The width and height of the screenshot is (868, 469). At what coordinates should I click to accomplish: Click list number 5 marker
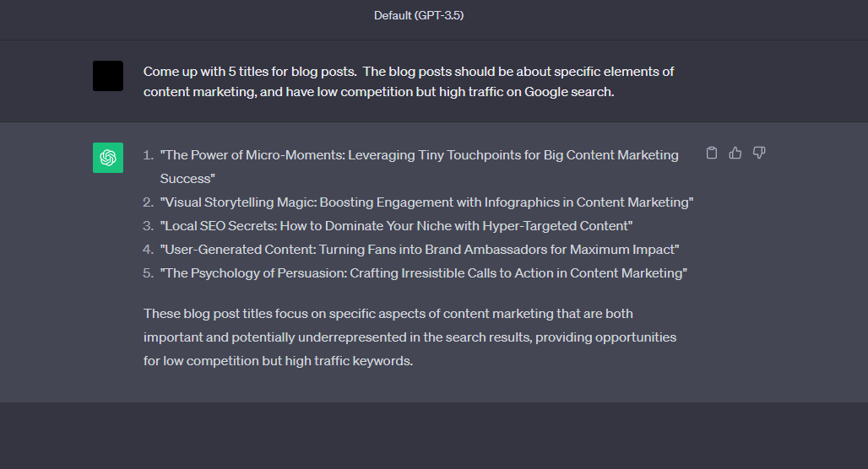tap(148, 273)
